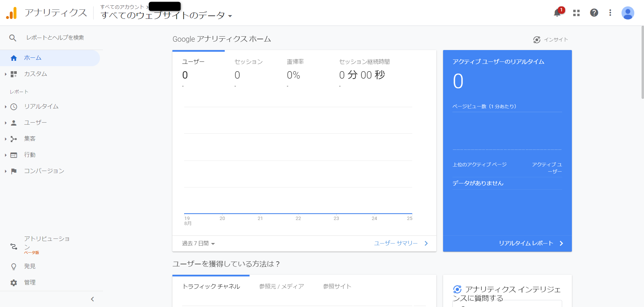
Task: Click the ユーザー person icon
Action: [14, 123]
